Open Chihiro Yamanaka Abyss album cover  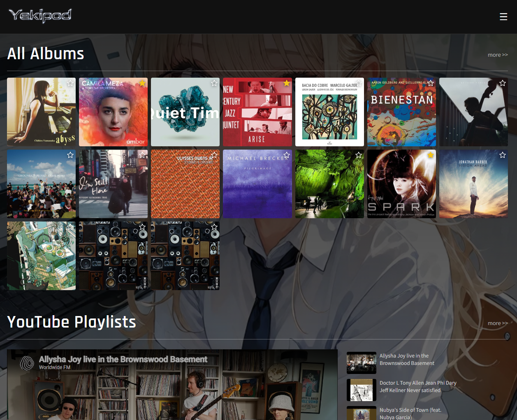click(41, 112)
